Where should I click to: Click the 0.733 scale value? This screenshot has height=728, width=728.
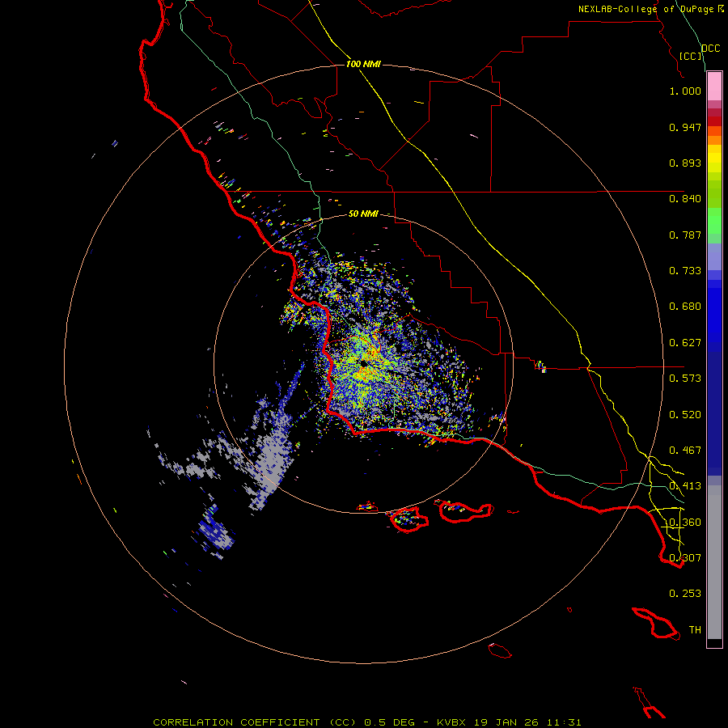coord(685,271)
